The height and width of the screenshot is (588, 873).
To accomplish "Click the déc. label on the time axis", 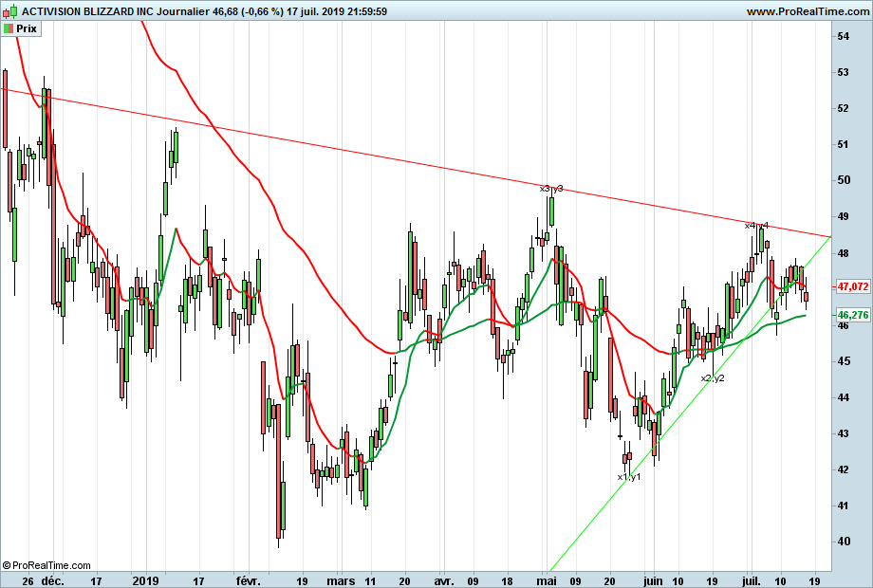I will (x=53, y=581).
